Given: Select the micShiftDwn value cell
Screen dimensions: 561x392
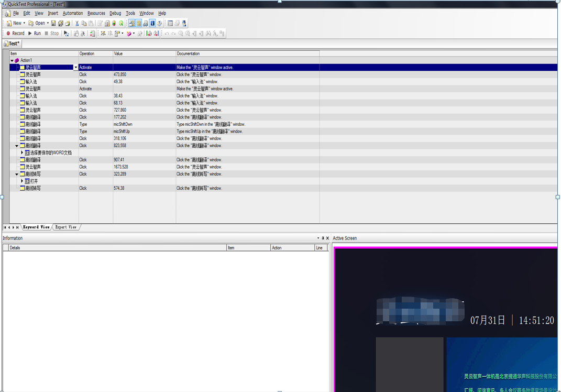Looking at the screenshot, I should 144,124.
